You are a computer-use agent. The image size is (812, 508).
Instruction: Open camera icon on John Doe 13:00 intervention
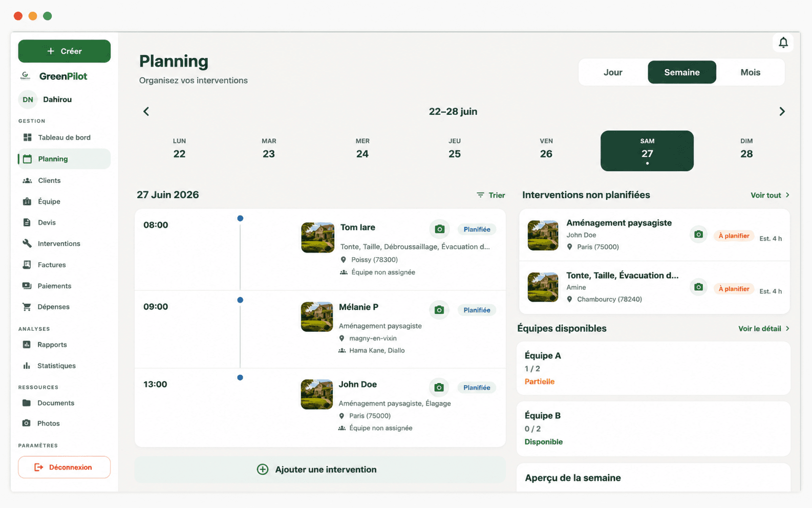[439, 388]
